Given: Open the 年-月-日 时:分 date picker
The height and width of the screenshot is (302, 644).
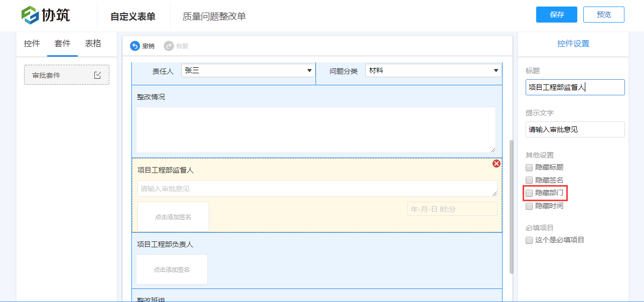Looking at the screenshot, I should click(x=452, y=209).
